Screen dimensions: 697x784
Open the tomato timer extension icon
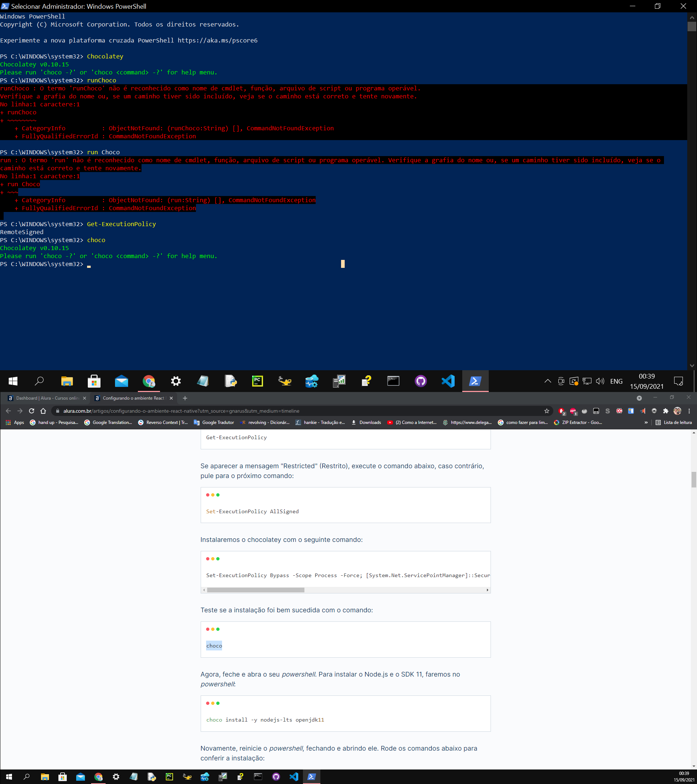pos(585,411)
